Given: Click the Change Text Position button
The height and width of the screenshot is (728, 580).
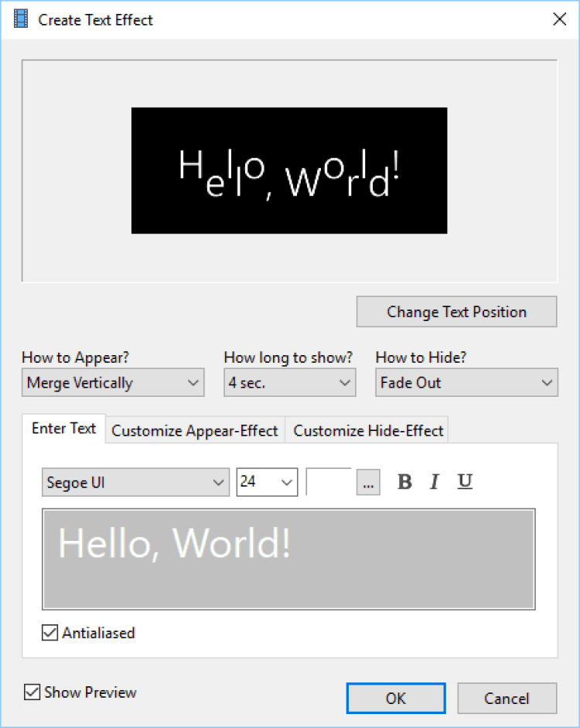Looking at the screenshot, I should pyautogui.click(x=456, y=312).
